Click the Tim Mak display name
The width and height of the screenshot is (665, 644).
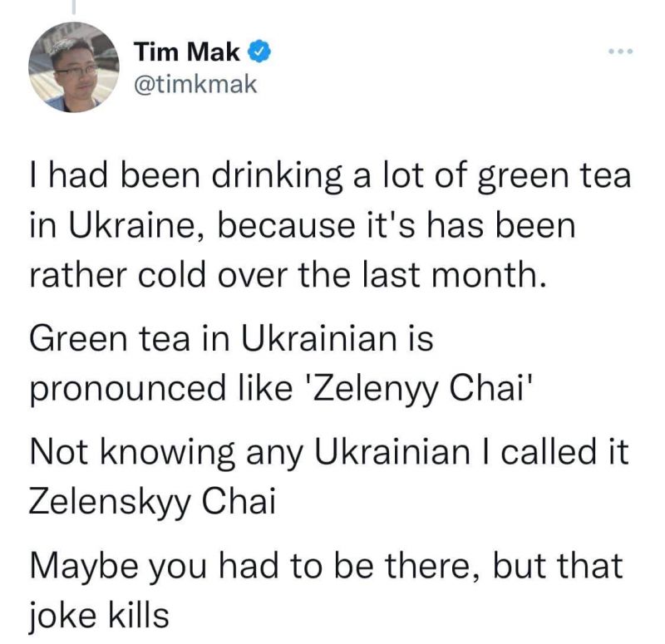click(187, 52)
